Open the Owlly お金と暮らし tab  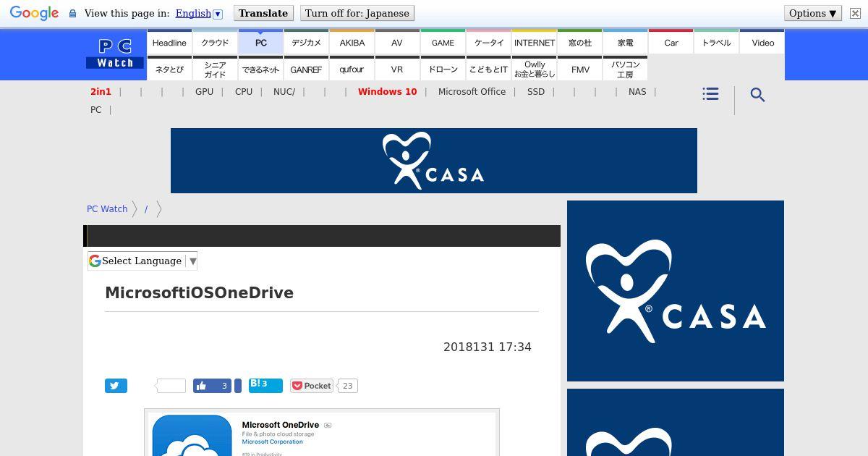(534, 69)
